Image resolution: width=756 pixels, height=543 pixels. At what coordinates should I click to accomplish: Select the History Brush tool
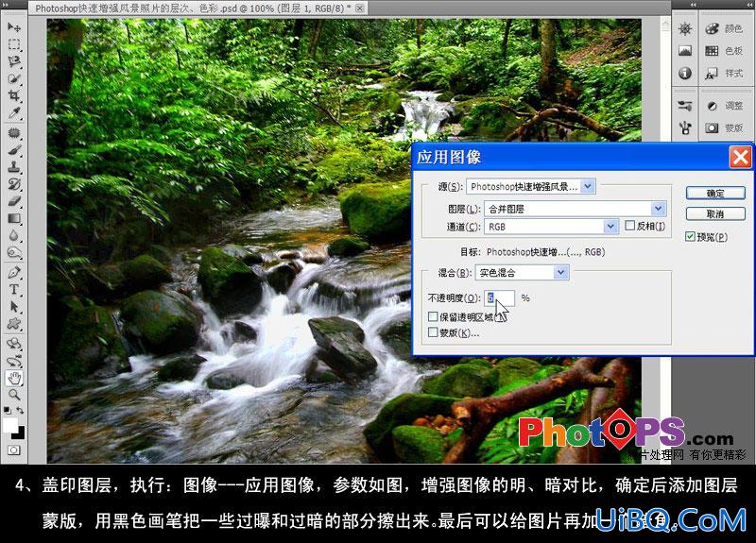pos(13,184)
